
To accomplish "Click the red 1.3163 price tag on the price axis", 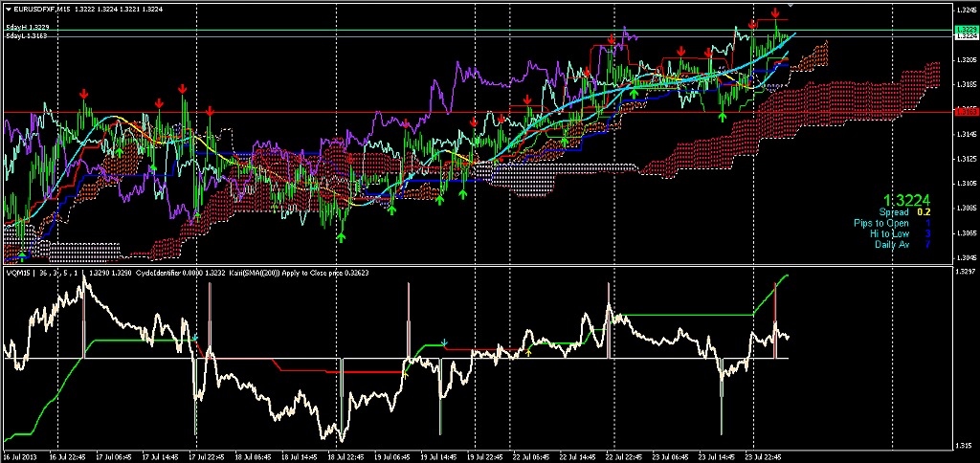I will pyautogui.click(x=965, y=113).
